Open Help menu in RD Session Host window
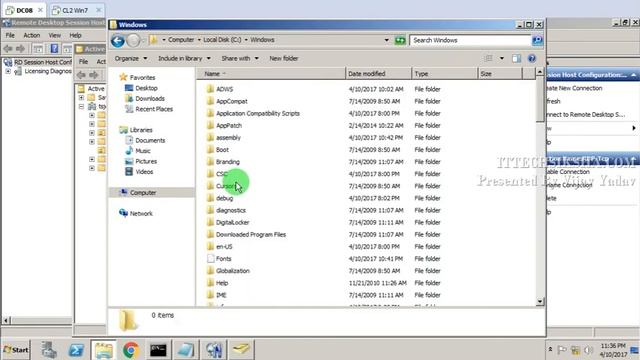The height and width of the screenshot is (360, 640). pos(75,35)
